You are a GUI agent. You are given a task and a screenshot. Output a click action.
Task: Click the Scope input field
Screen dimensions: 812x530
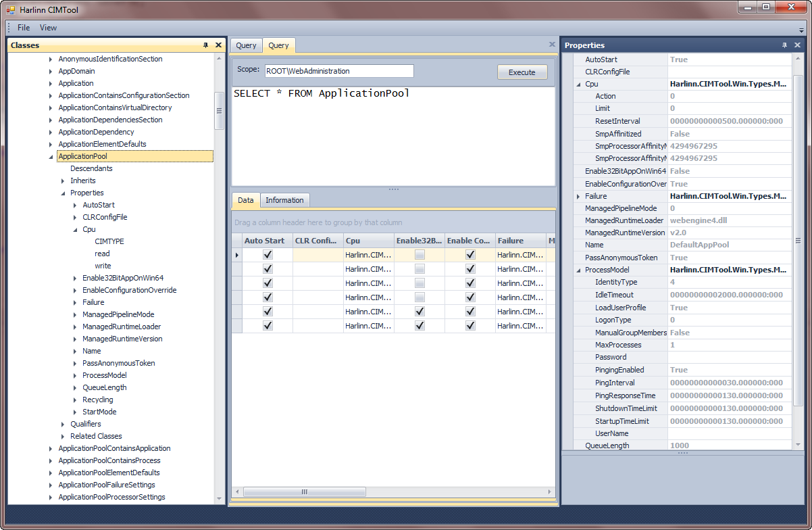tap(338, 71)
